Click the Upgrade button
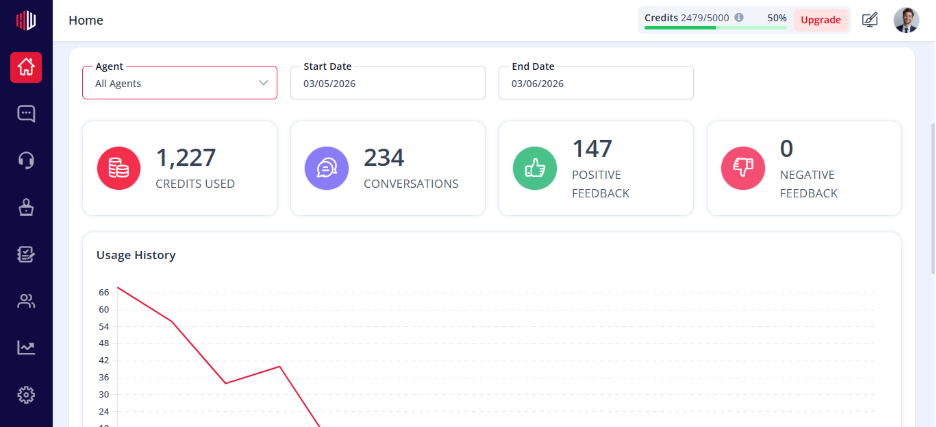 (x=821, y=20)
